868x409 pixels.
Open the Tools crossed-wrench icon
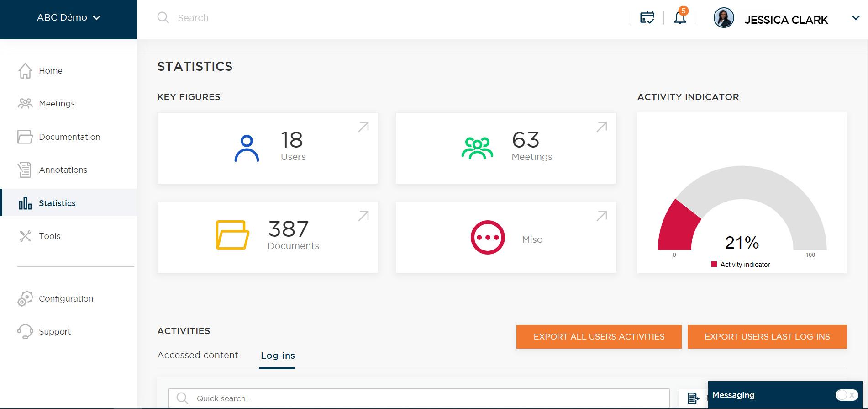[25, 236]
